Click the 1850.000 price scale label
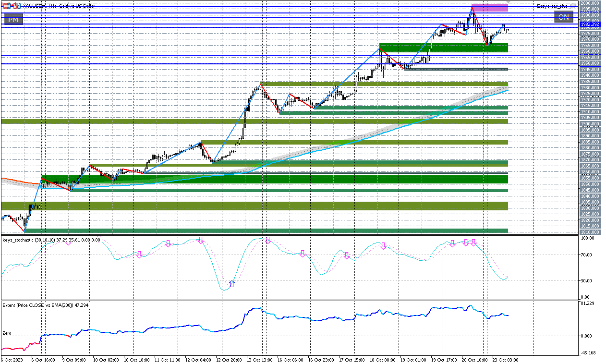The width and height of the screenshot is (606, 364). (590, 184)
